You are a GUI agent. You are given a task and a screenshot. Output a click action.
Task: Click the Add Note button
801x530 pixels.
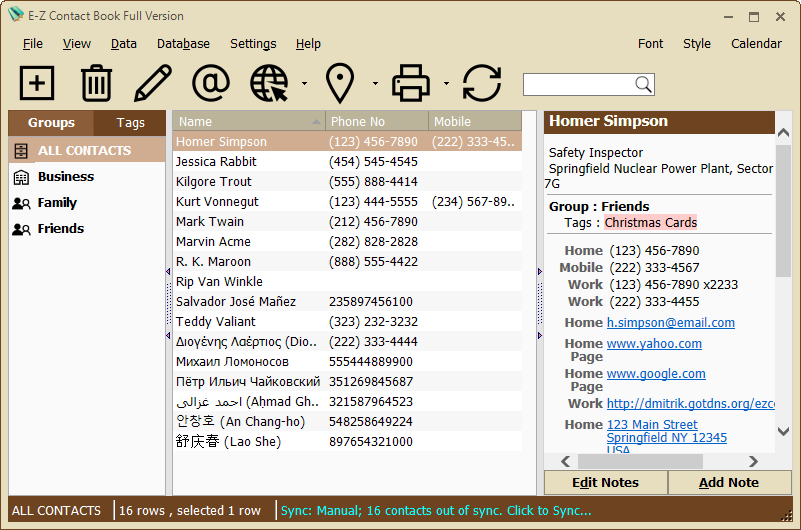click(x=729, y=483)
